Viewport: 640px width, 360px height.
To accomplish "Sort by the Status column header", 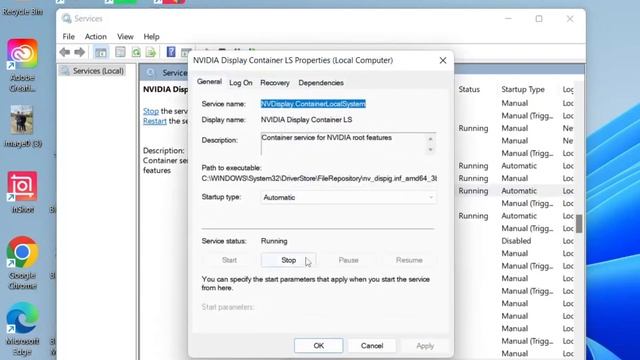I will click(469, 89).
